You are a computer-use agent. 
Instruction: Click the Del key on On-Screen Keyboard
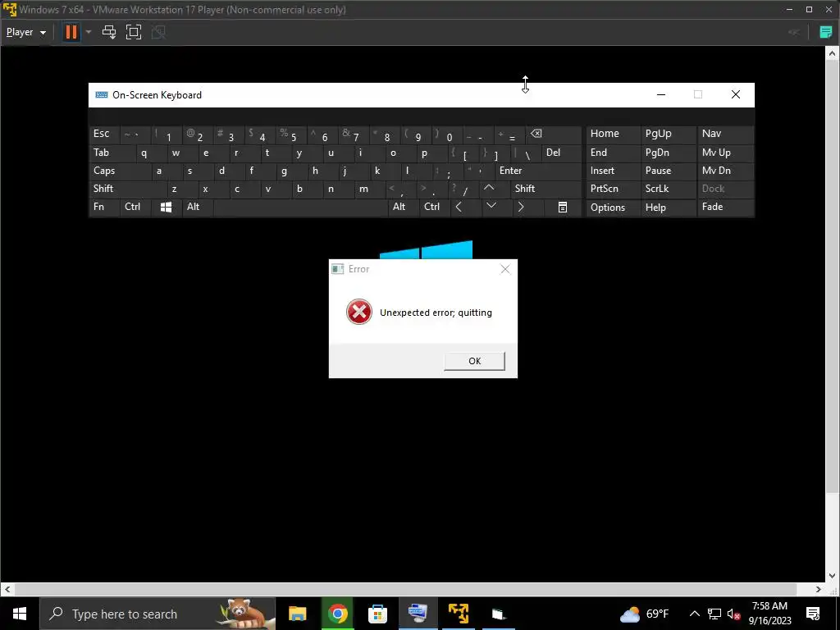click(562, 153)
